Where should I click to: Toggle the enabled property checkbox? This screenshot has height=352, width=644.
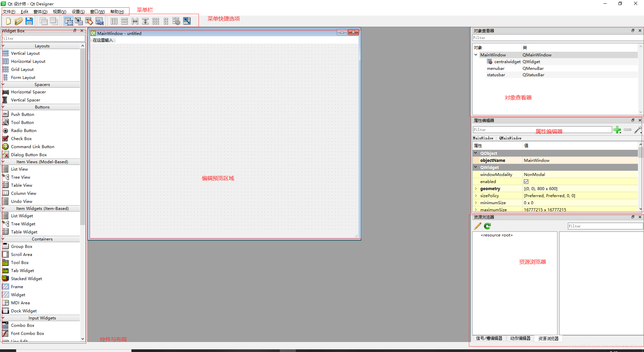(x=526, y=182)
